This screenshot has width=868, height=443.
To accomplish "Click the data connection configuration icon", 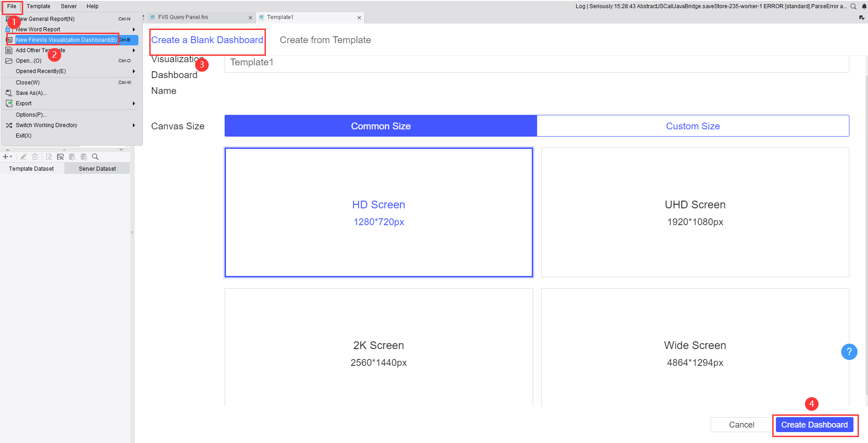I will coord(60,157).
